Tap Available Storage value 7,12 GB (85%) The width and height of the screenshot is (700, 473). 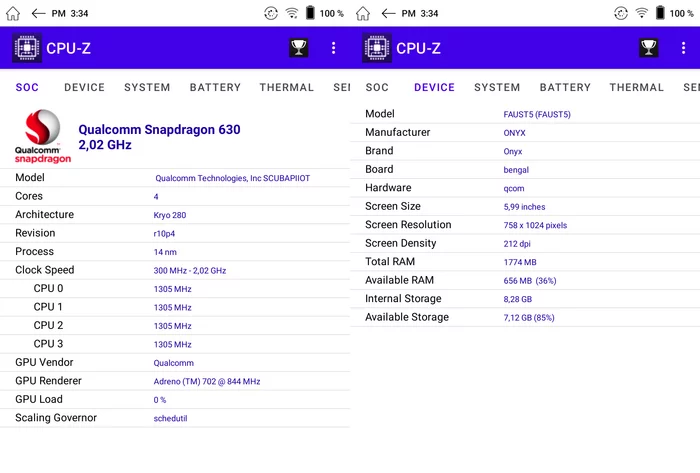[529, 318]
